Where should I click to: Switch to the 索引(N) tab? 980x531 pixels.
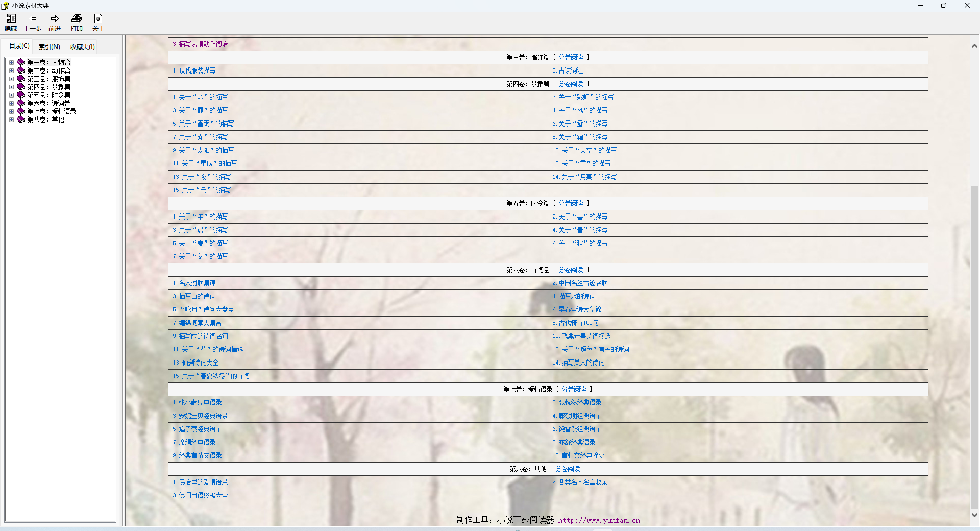coord(49,47)
